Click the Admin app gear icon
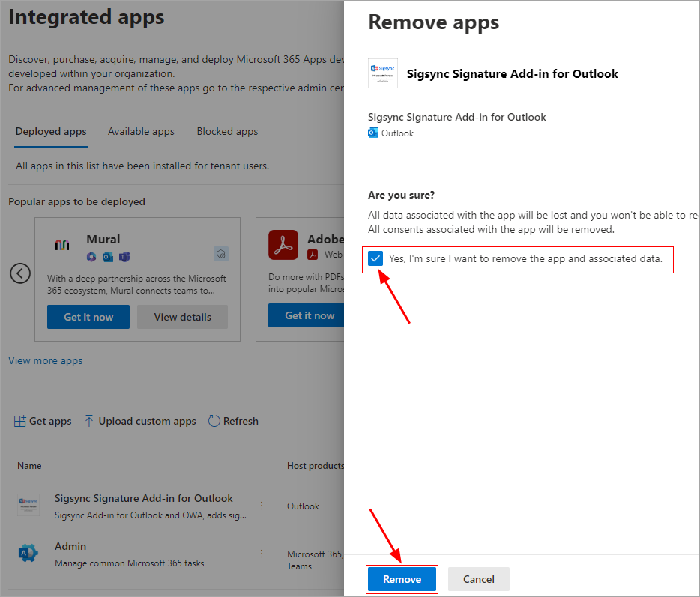Viewport: 700px width, 597px height. pyautogui.click(x=28, y=554)
